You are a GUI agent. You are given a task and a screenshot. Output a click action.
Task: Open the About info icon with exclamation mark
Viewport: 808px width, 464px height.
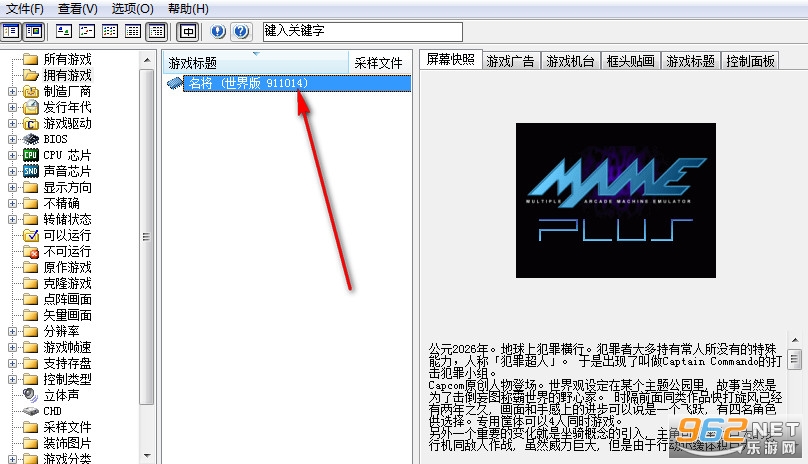click(218, 32)
